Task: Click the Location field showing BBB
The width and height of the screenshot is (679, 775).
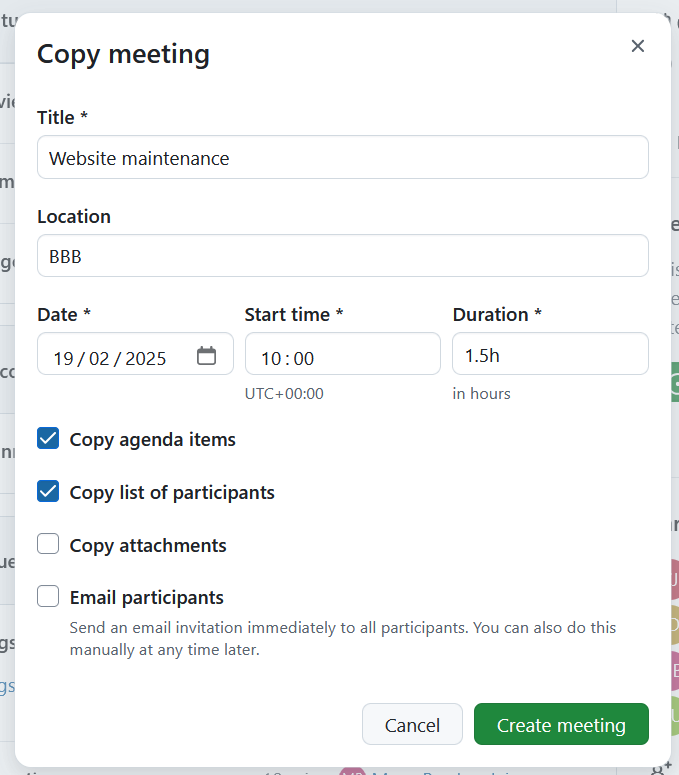Action: pos(342,256)
